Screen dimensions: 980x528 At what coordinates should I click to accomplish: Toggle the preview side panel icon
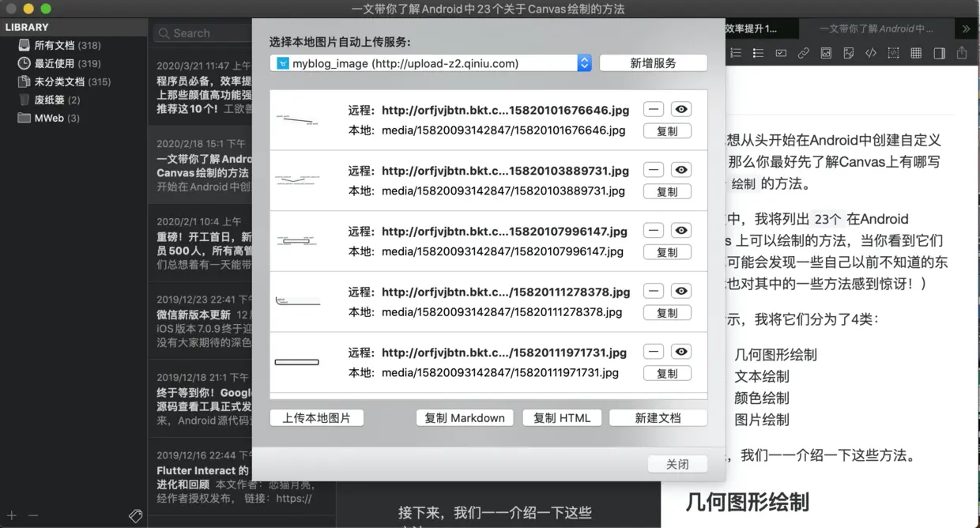939,53
